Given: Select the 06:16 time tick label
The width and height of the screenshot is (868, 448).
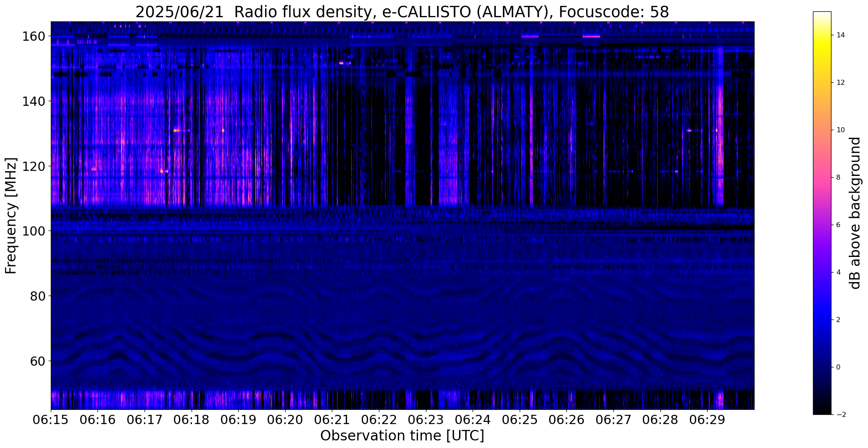Looking at the screenshot, I should pyautogui.click(x=98, y=420).
